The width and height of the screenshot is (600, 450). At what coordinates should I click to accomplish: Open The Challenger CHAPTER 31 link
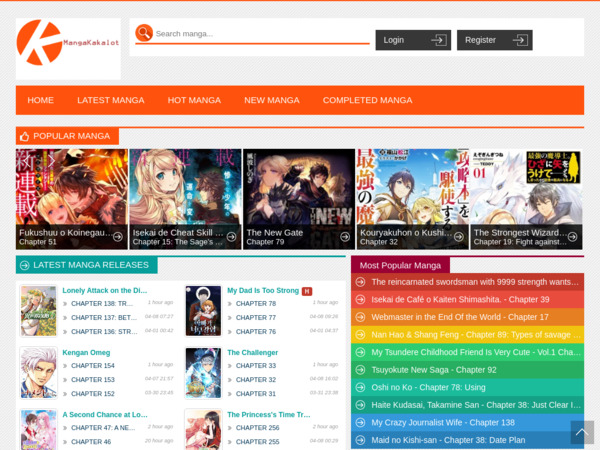(x=256, y=394)
